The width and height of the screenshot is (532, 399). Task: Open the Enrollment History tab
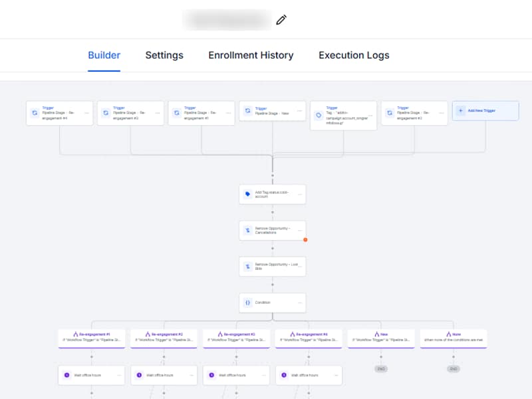[251, 55]
